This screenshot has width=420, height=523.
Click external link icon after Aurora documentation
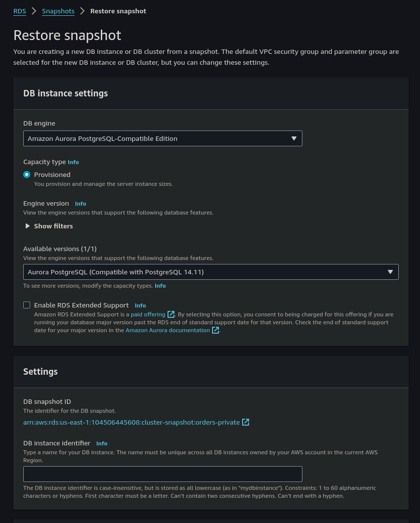215,330
